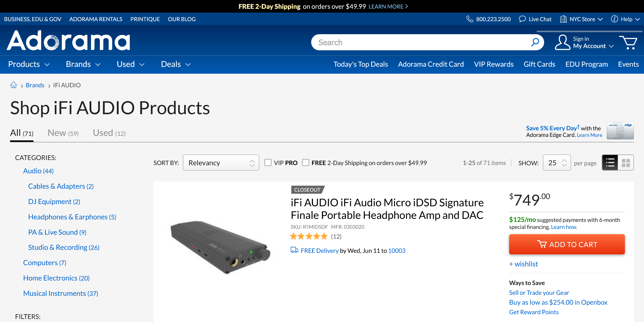The image size is (644, 322).
Task: Open the shopping cart icon
Action: coord(628,43)
